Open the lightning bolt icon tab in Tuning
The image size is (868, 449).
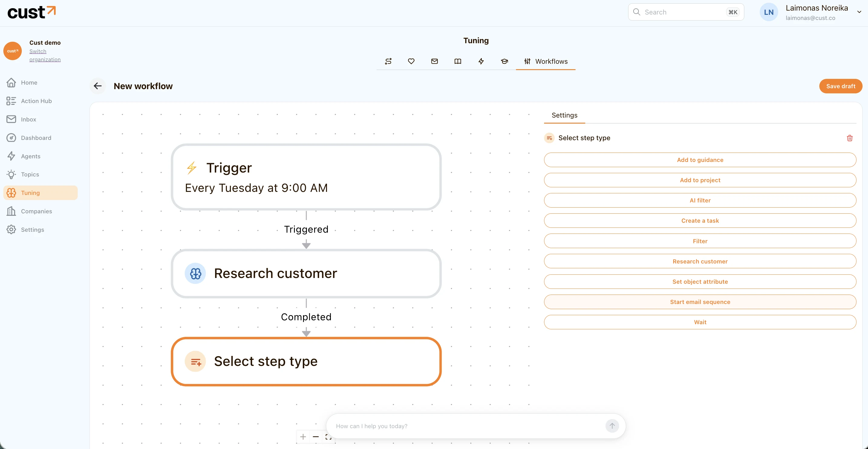[x=481, y=61]
